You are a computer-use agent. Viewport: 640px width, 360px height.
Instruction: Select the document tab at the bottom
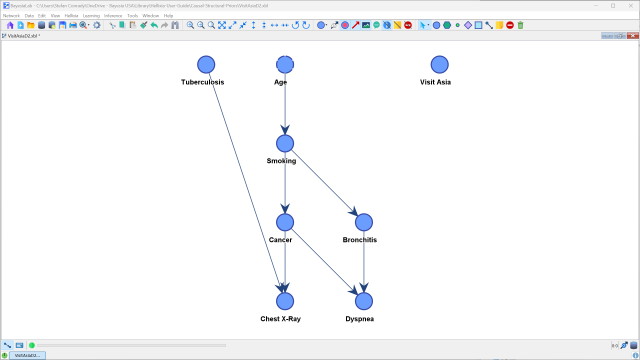pos(27,356)
